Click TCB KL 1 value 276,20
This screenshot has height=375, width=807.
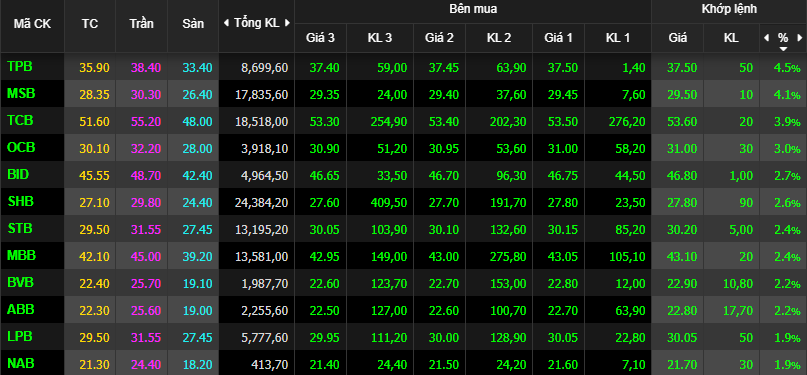(627, 121)
